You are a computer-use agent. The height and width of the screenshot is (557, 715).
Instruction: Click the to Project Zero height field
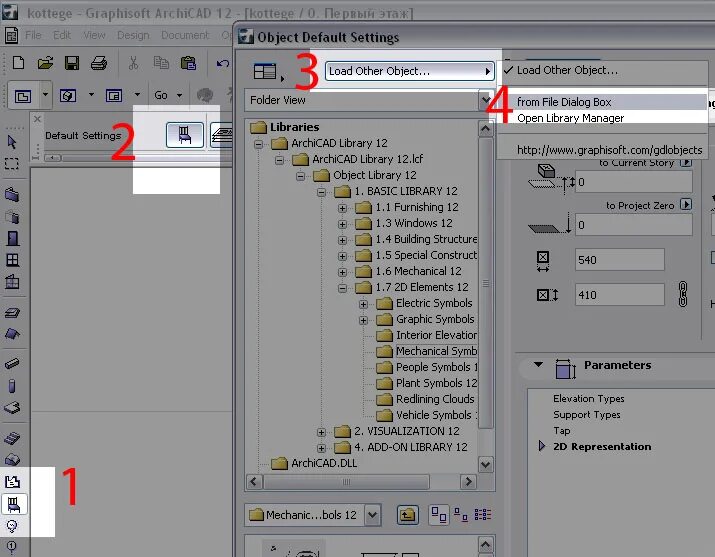[633, 225]
